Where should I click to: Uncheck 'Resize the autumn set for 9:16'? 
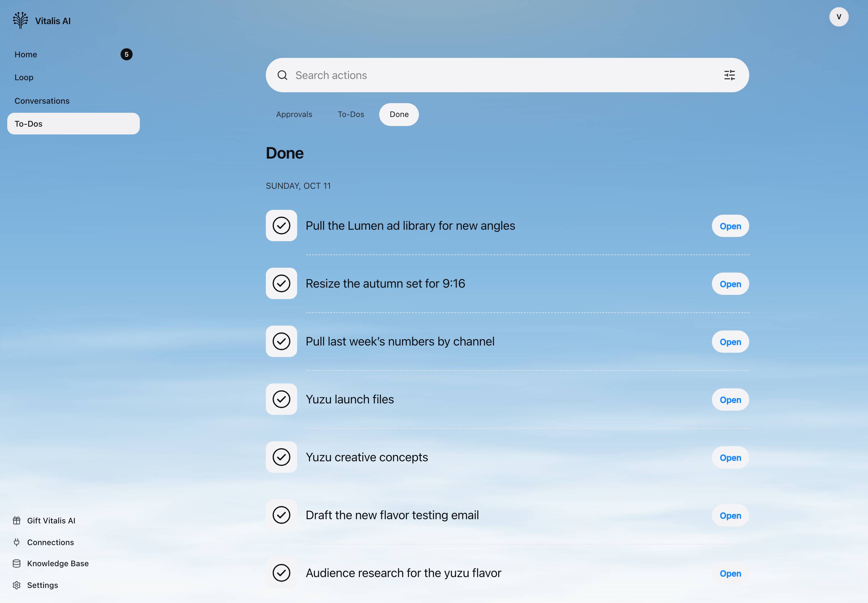(281, 283)
